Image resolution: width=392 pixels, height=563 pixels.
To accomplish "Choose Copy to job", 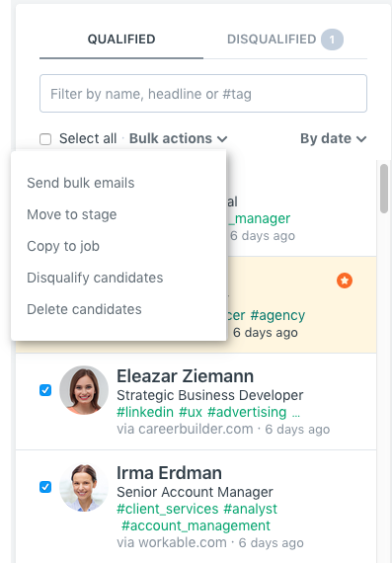I will click(x=63, y=246).
